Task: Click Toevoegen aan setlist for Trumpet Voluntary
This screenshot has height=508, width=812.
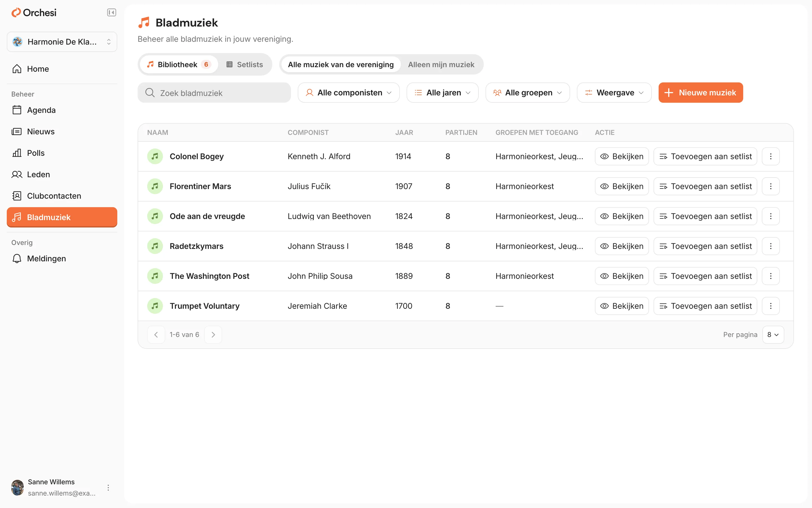Action: 705,306
